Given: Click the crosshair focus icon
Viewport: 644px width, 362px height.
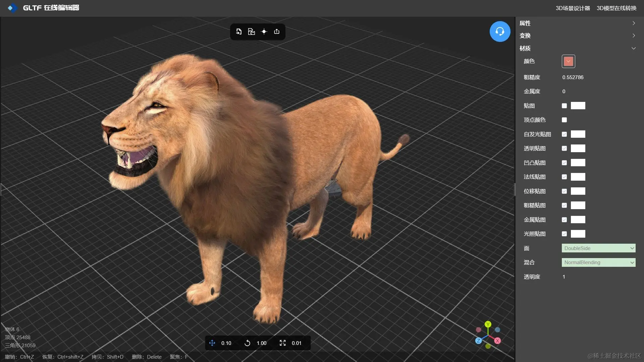Looking at the screenshot, I should tap(264, 32).
